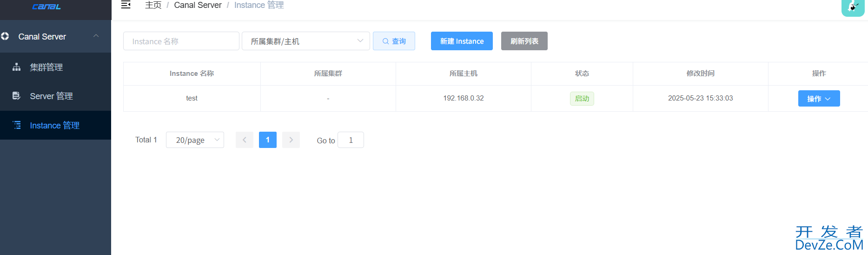Click the 所属集群 dash cell
Viewport: 868px width, 255px height.
328,98
